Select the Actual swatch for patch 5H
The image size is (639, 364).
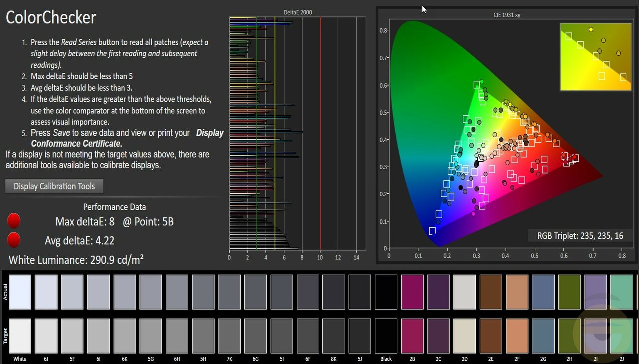coord(203,292)
